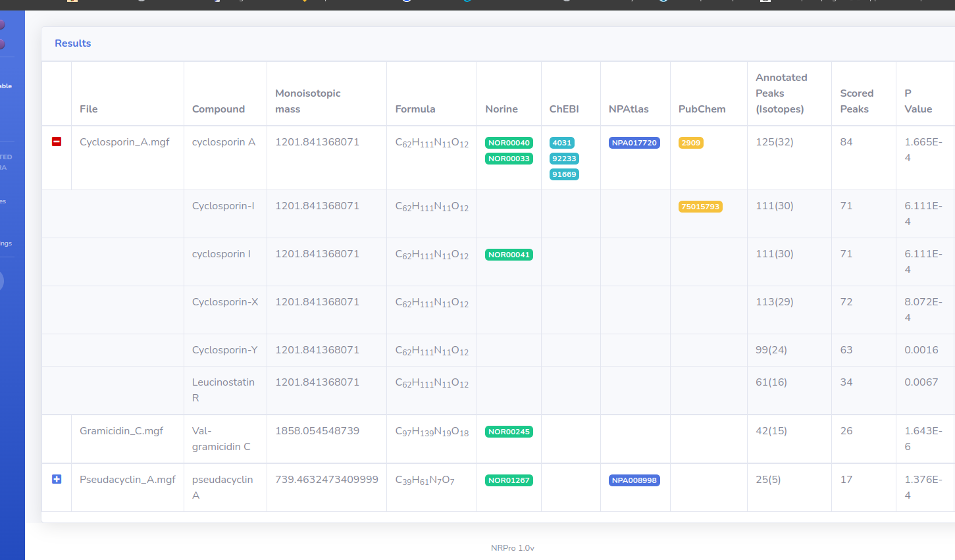Click compound name Leucinostatin R

[223, 390]
